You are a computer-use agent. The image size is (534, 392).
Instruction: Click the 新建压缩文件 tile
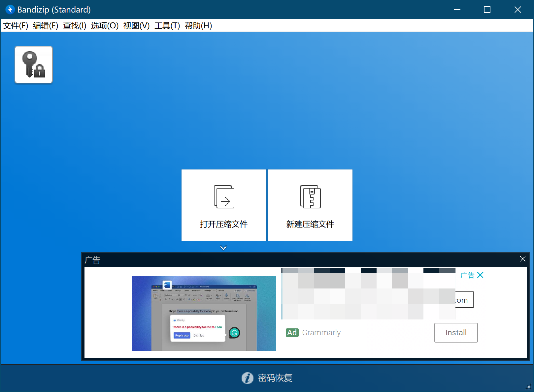tap(310, 205)
